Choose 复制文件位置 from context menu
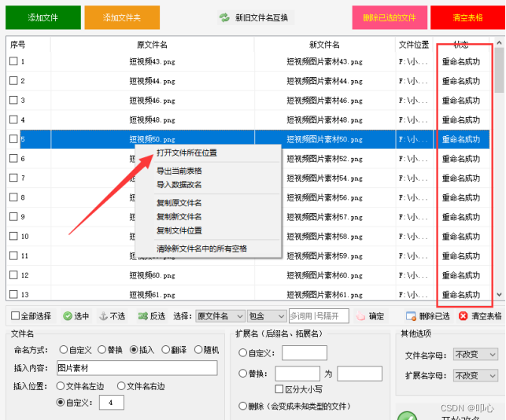Screen dimensions: 506x420 tap(179, 230)
